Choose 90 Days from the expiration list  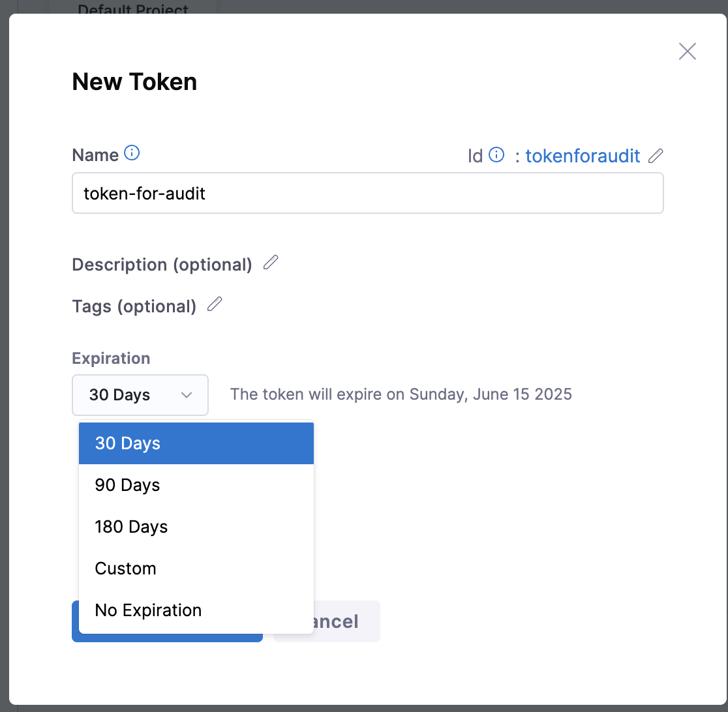tap(196, 485)
